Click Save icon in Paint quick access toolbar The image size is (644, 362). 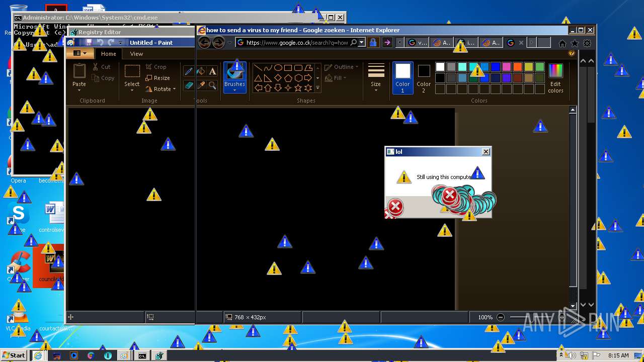coord(89,43)
